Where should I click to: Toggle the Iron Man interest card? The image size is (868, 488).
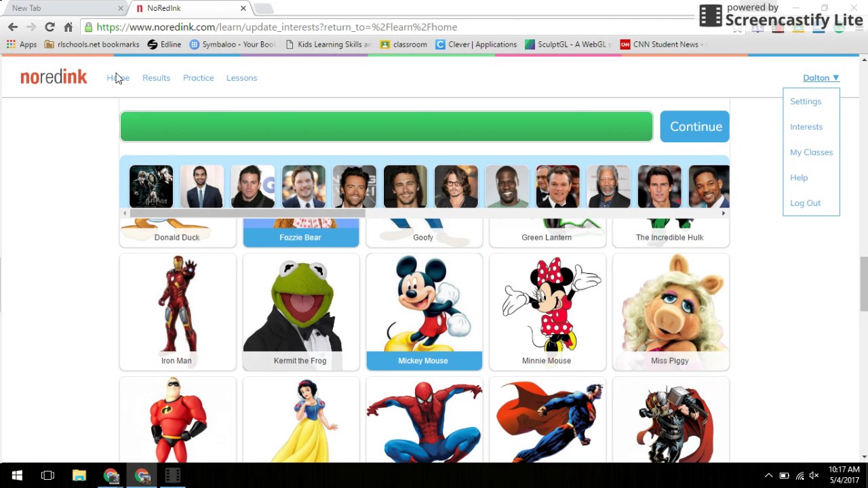(x=178, y=312)
